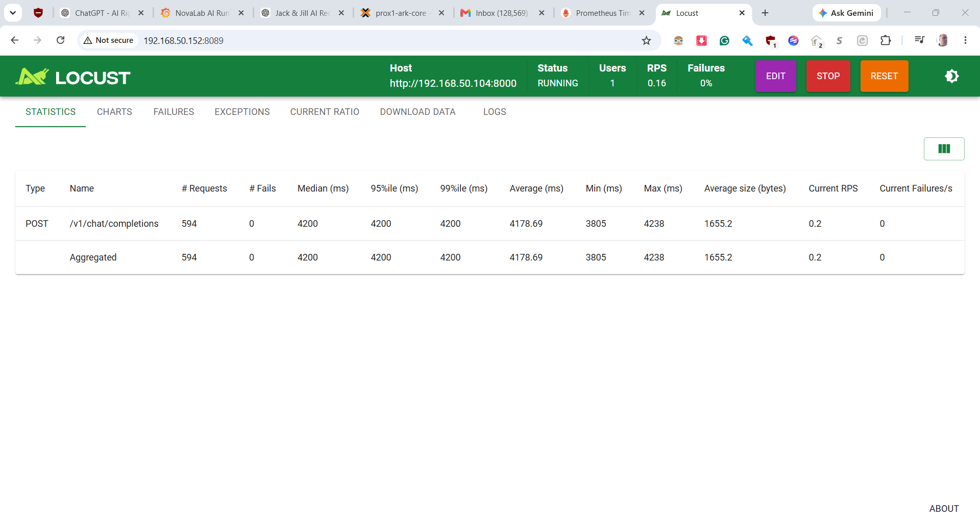Click the RUNNING status value
Image resolution: width=980 pixels, height=521 pixels.
pos(557,83)
